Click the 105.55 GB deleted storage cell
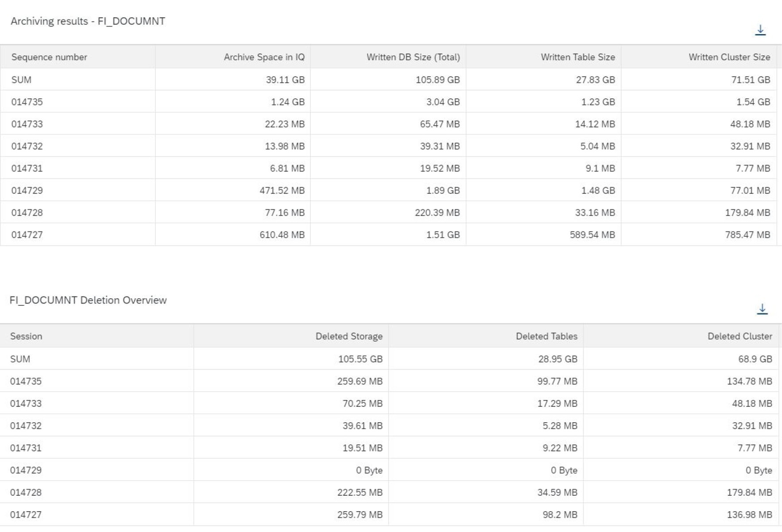This screenshot has width=782, height=532. (x=360, y=359)
